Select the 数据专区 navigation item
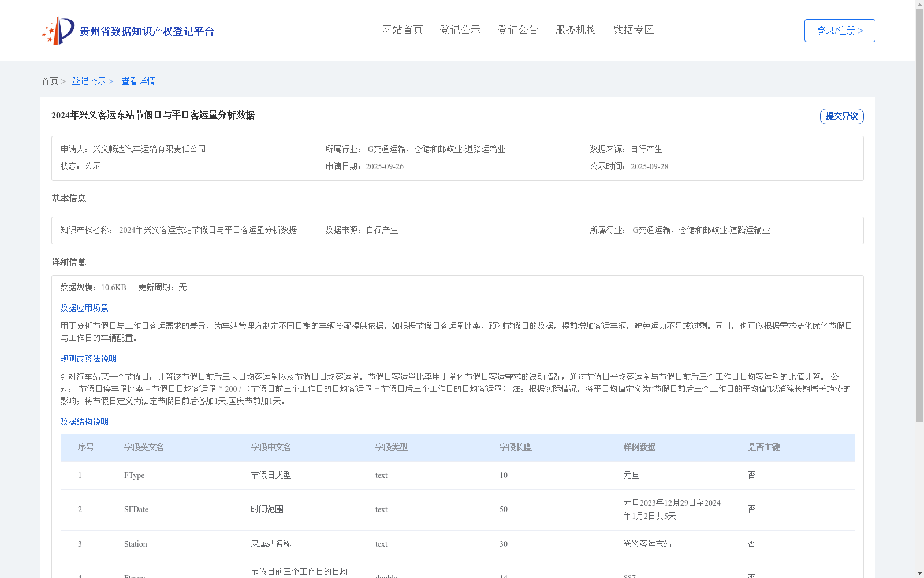This screenshot has width=924, height=578. click(634, 30)
